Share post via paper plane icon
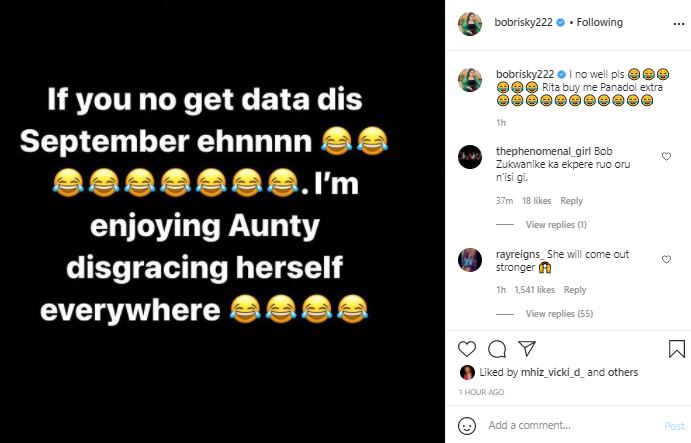Screen dimensions: 691x443 tap(527, 348)
